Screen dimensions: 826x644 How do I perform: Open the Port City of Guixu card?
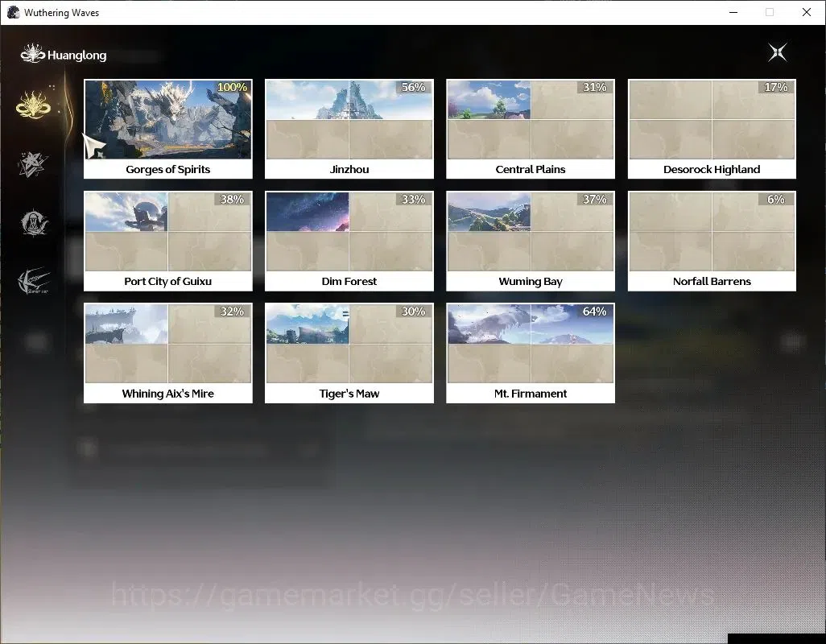[168, 242]
